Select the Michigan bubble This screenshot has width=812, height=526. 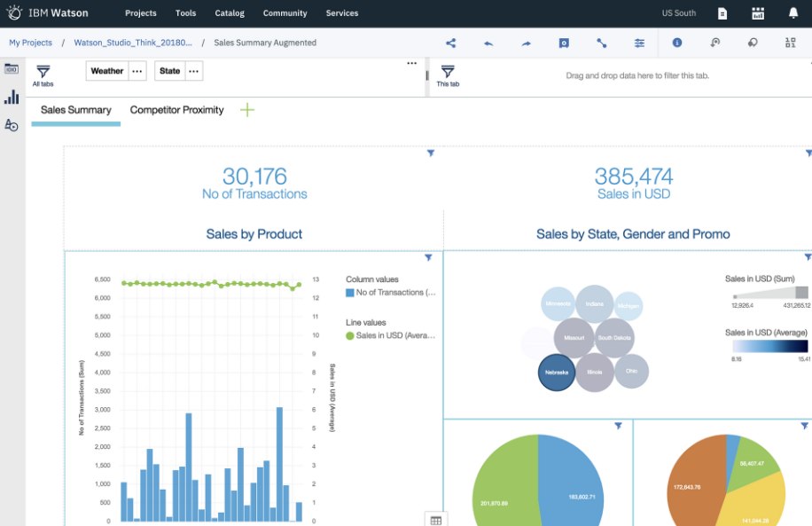(x=629, y=306)
